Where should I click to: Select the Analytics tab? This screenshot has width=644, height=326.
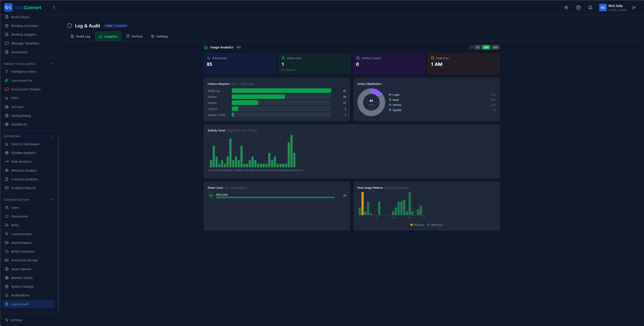pos(108,36)
